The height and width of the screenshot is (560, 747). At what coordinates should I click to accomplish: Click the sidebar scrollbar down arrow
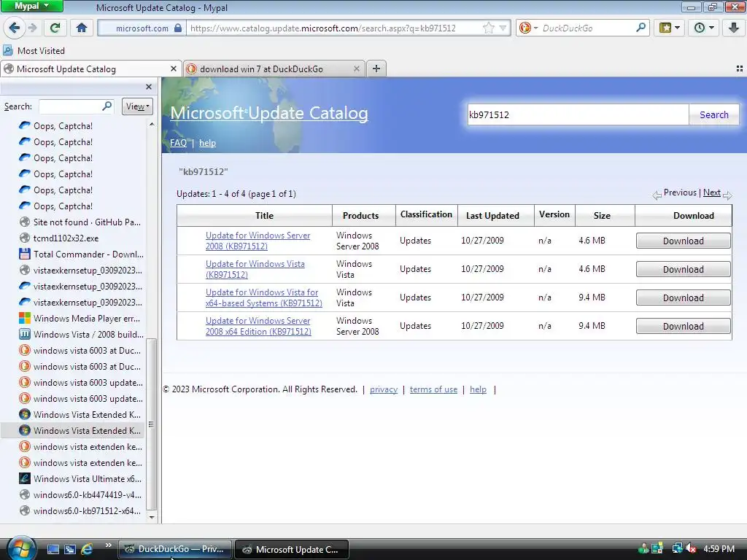coord(152,517)
